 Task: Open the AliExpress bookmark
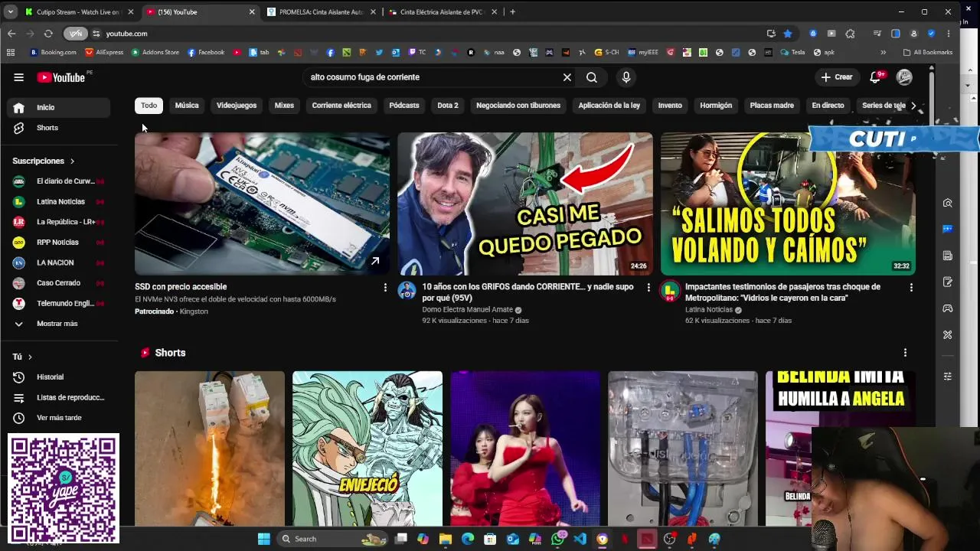click(104, 53)
